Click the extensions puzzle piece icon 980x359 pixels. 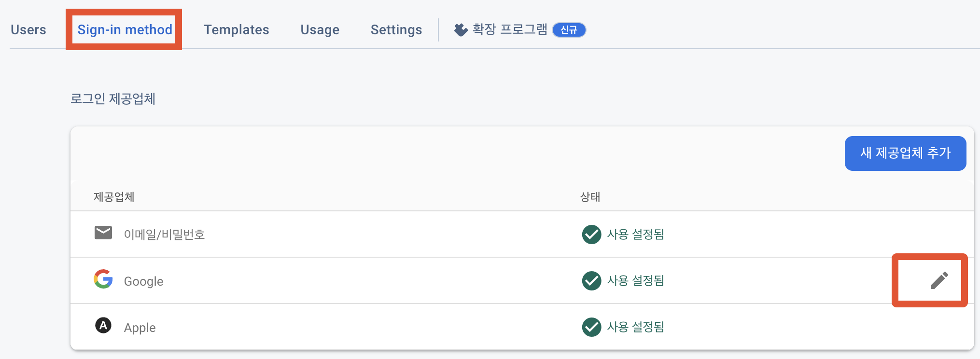coord(461,30)
